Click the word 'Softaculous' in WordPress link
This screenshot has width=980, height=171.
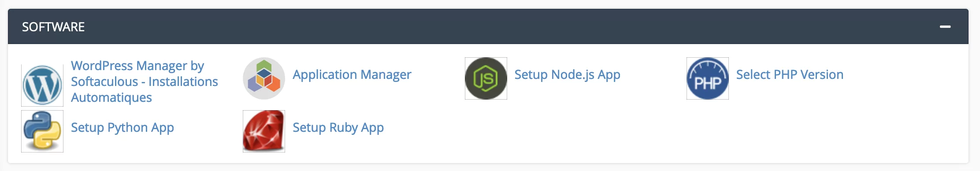point(104,82)
